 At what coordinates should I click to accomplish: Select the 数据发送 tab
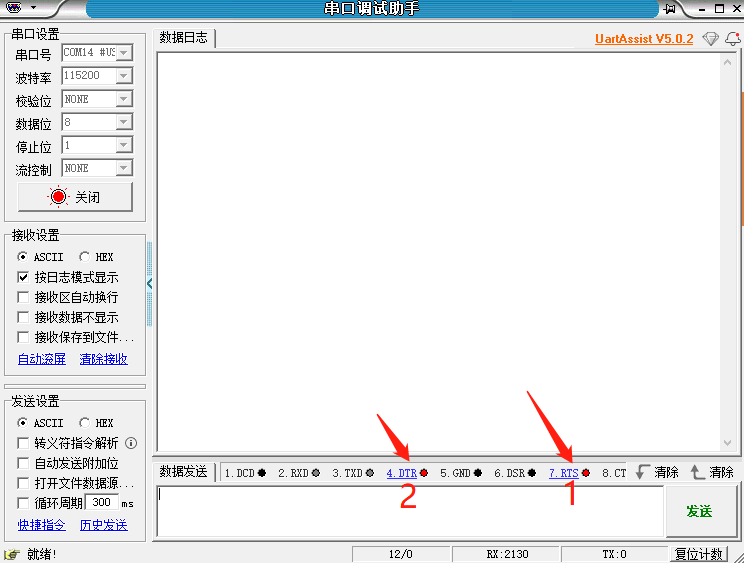[184, 472]
